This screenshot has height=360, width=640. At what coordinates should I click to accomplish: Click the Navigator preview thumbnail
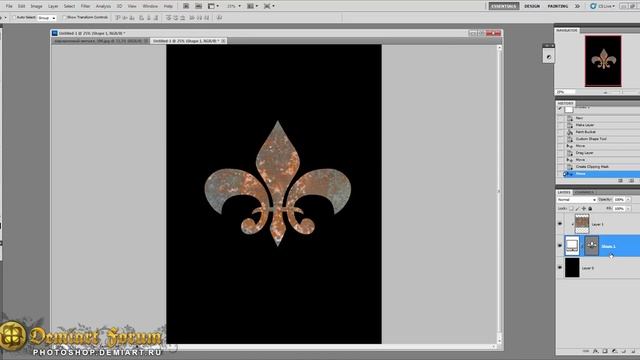pyautogui.click(x=603, y=61)
